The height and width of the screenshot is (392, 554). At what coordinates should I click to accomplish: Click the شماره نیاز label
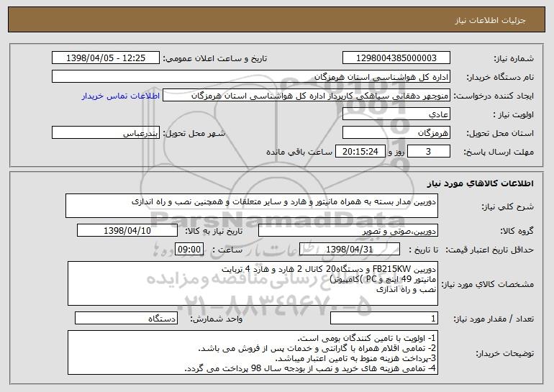[x=513, y=58]
